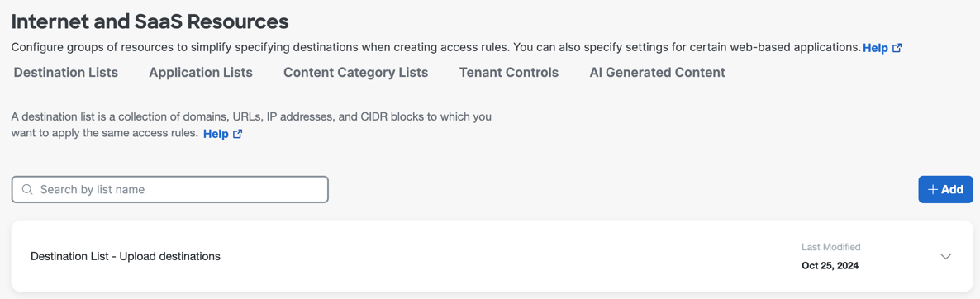Open the Application Lists tab

click(x=201, y=73)
